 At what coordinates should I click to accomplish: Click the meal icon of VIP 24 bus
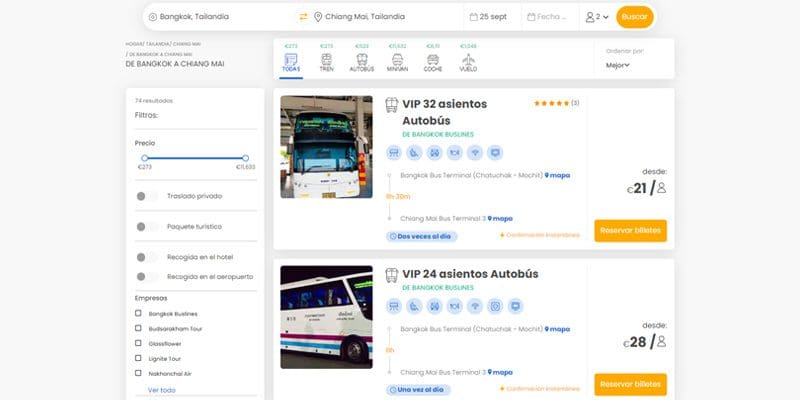455,306
